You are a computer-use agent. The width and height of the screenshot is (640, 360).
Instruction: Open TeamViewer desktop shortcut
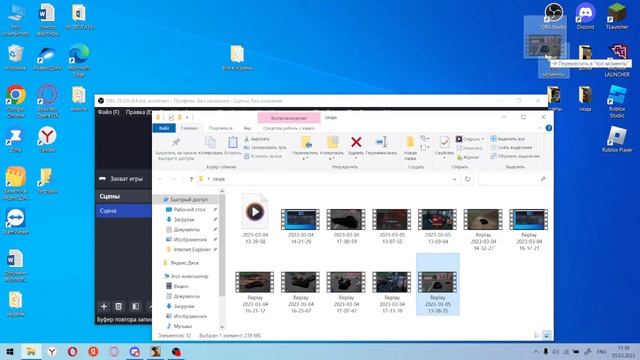coord(16,221)
